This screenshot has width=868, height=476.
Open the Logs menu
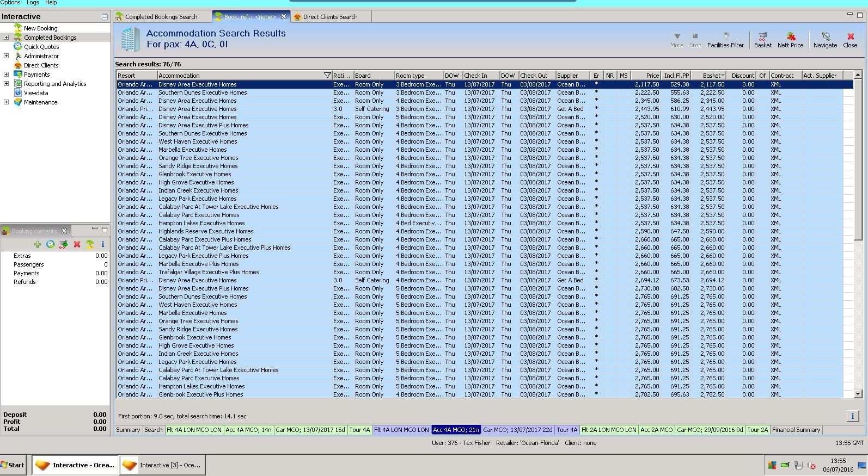click(33, 3)
